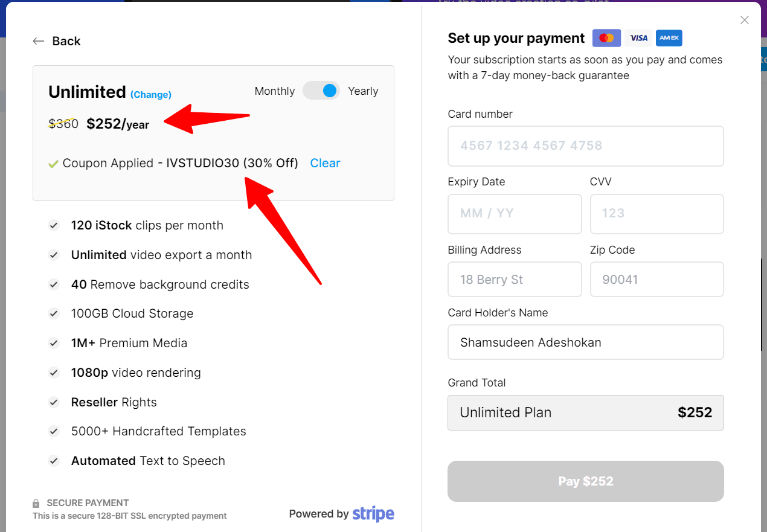Focus the Expiry Date field
Image resolution: width=767 pixels, height=532 pixels.
tap(514, 214)
